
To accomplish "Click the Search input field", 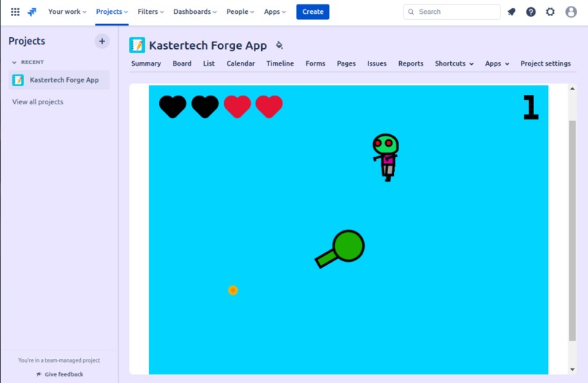I will click(x=452, y=12).
